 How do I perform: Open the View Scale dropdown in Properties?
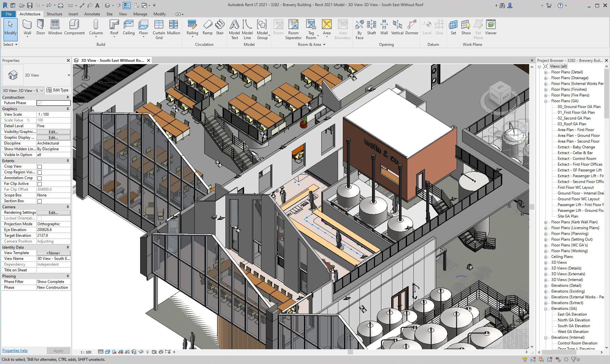click(x=53, y=114)
